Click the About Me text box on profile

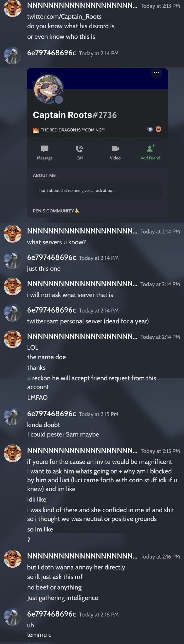click(x=98, y=190)
